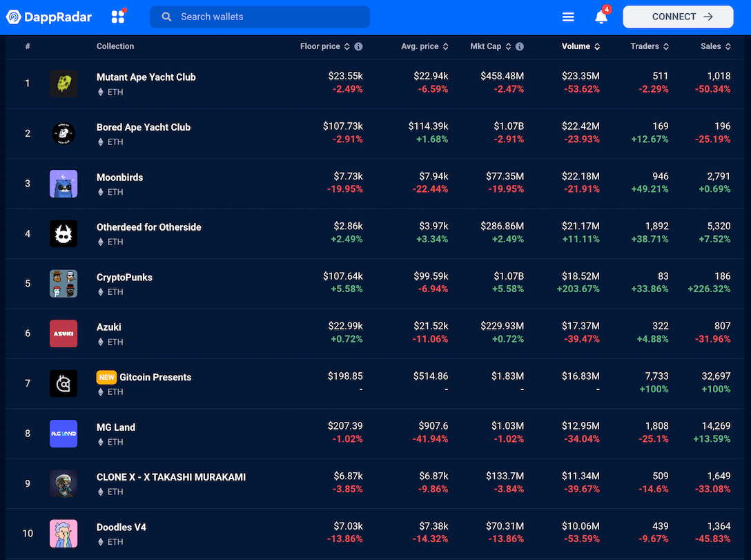Click the ETH icon under Mutant Ape Yacht Club

(x=101, y=92)
